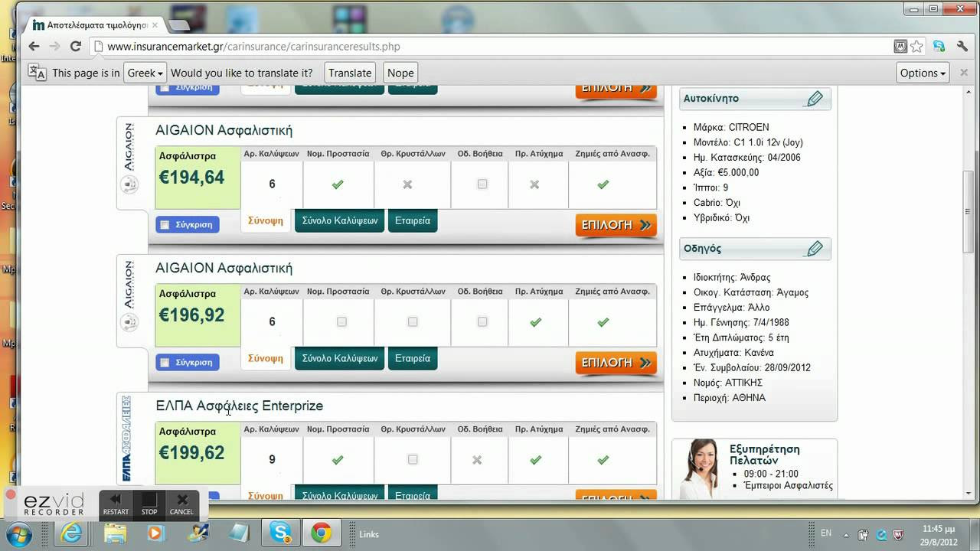Screen dimensions: 980x551
Task: Click the EN language indicator in taskbar
Action: tap(826, 533)
